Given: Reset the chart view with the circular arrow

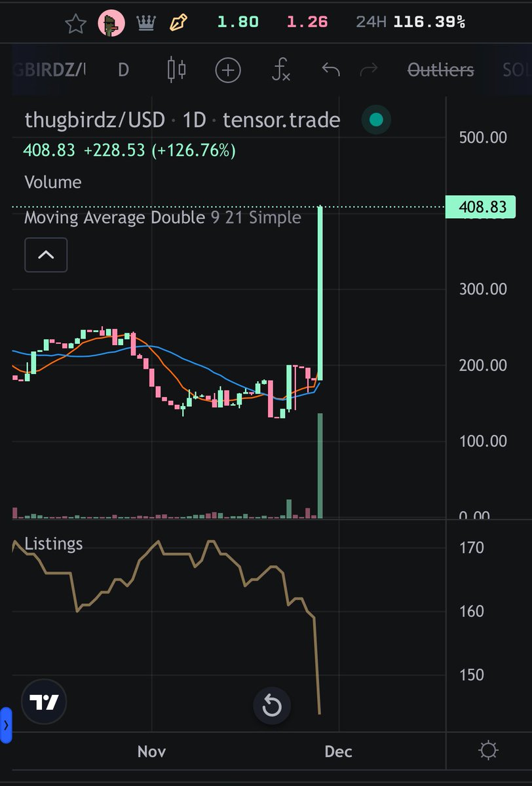Looking at the screenshot, I should [272, 706].
